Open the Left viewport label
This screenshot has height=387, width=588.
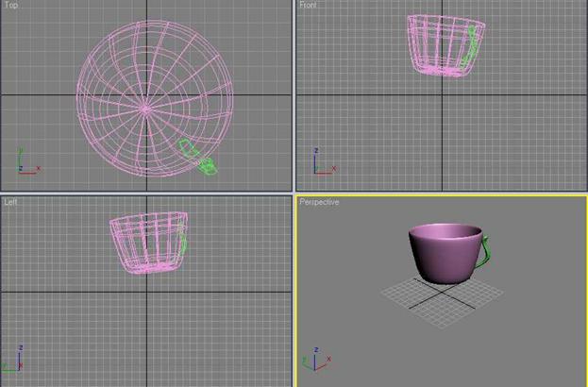(10, 202)
